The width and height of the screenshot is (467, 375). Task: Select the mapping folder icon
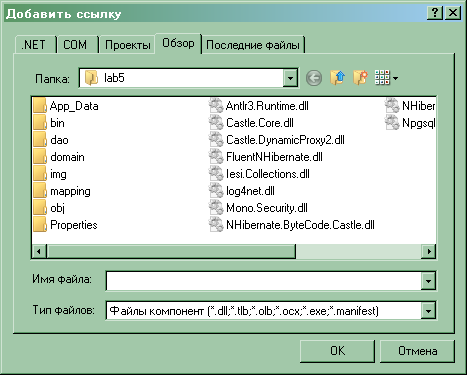tap(40, 191)
